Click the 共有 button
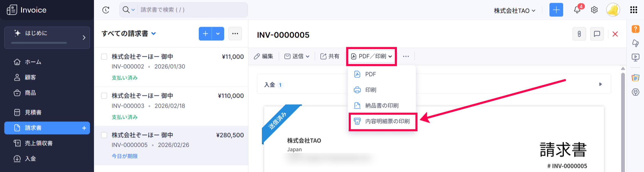This screenshot has height=172, width=644. tap(330, 56)
